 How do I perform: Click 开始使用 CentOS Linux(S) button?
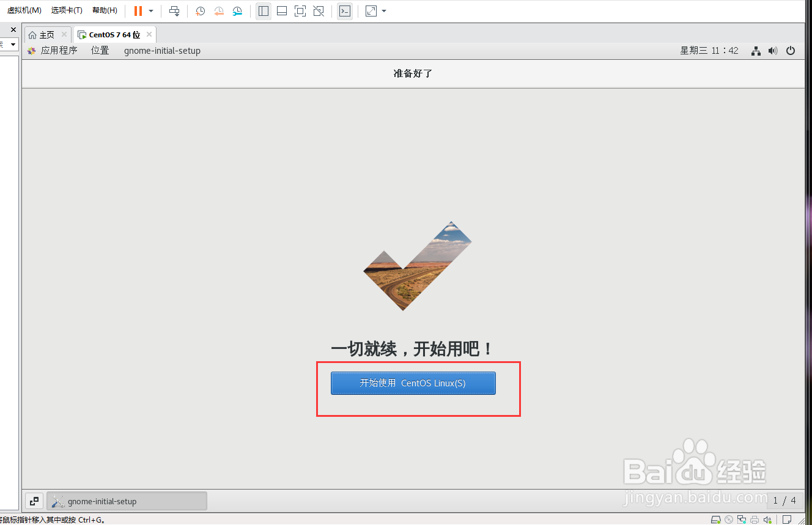[x=413, y=383]
